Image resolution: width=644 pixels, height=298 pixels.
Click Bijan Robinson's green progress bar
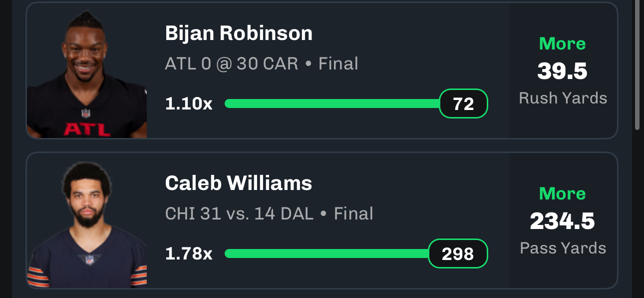point(332,103)
